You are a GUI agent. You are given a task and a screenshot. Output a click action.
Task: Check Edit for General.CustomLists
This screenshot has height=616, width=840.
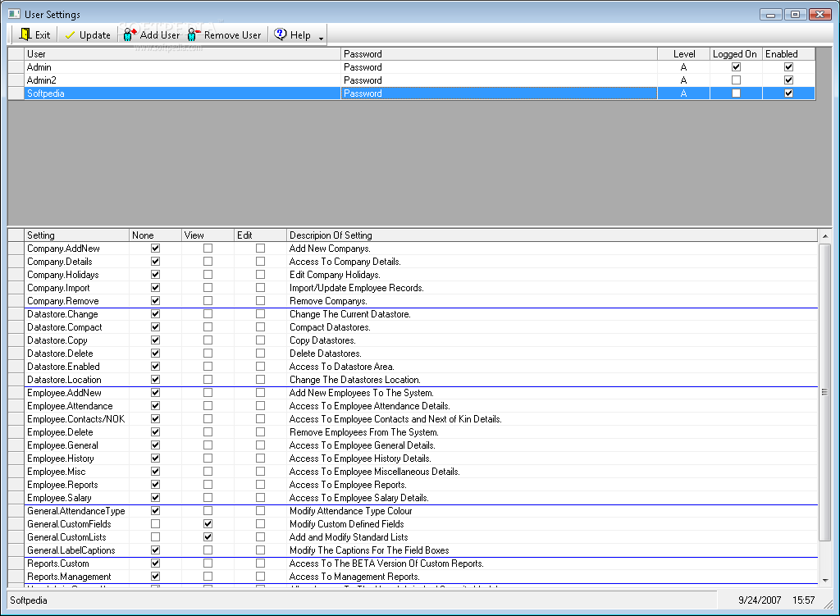[x=260, y=537]
